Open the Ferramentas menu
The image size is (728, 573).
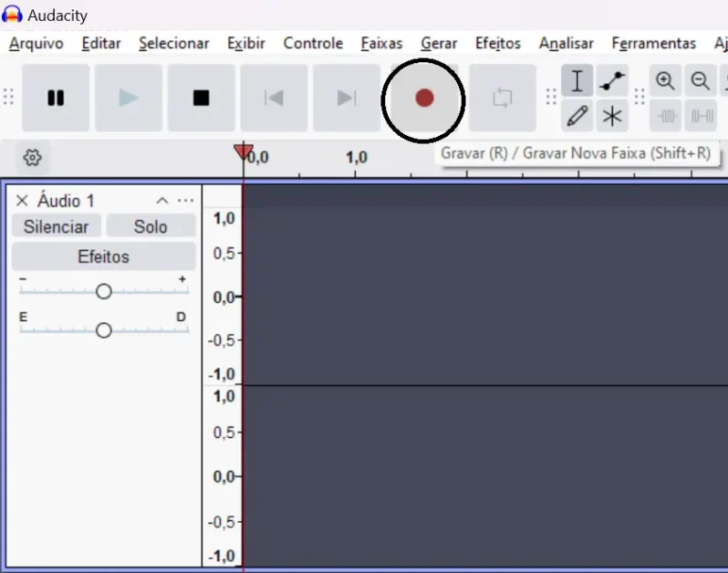pos(654,43)
